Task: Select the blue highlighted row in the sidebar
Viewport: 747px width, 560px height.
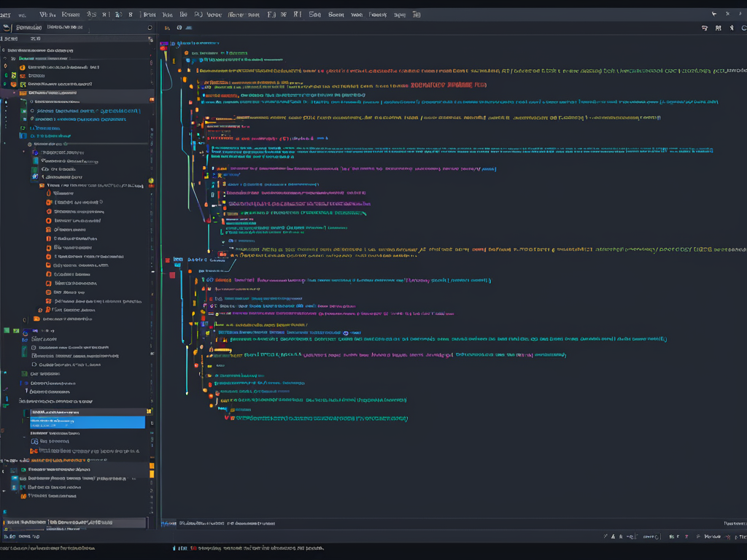Action: click(88, 422)
